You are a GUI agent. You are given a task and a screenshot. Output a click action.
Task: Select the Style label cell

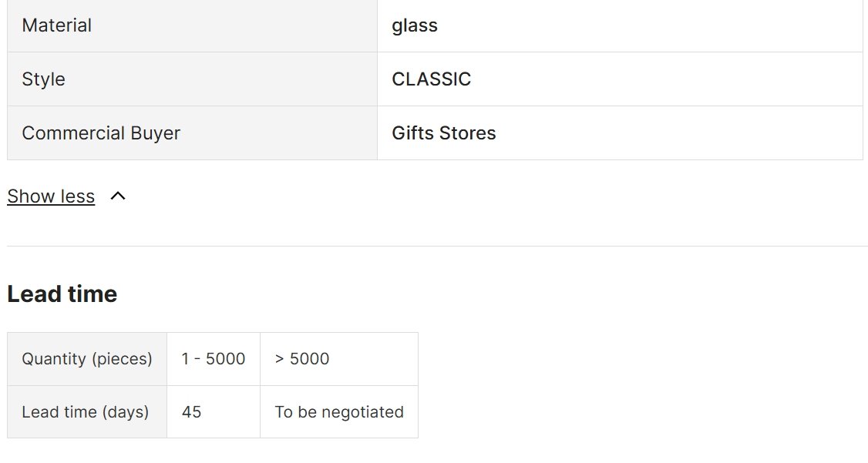point(192,79)
